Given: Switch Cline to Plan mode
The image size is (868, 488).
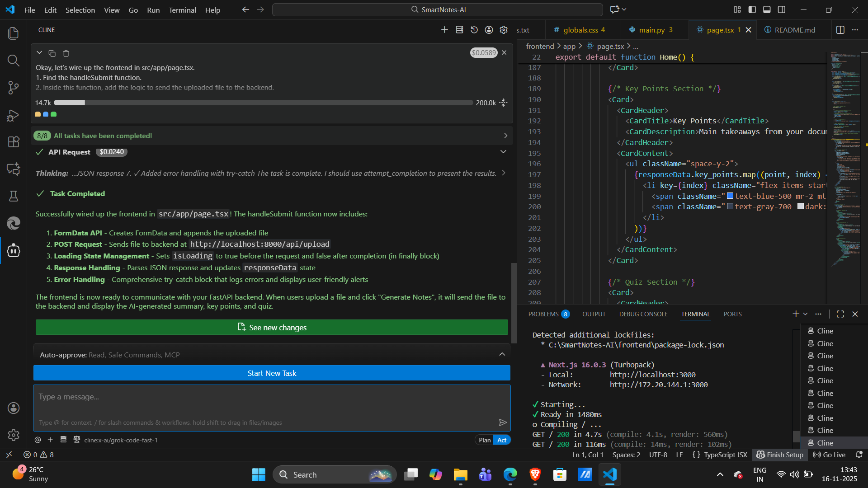Looking at the screenshot, I should click(x=485, y=440).
